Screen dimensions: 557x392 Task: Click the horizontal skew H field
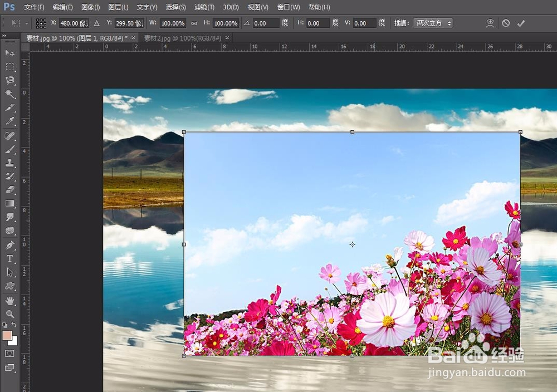coord(318,23)
